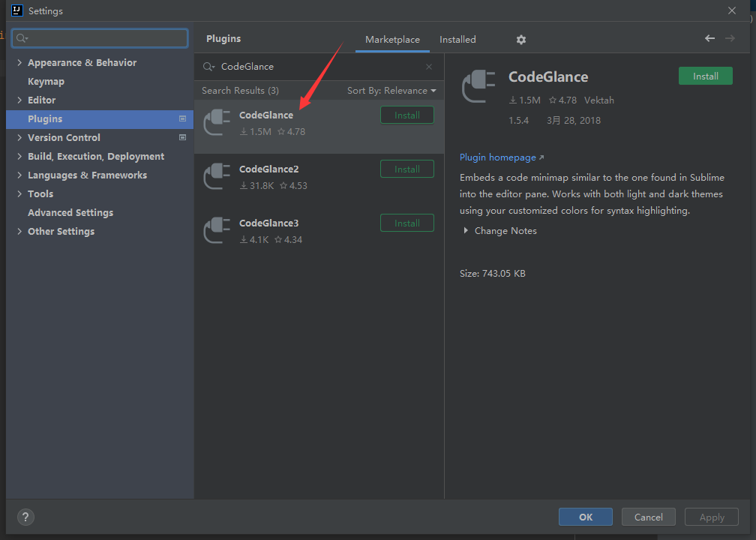
Task: Confirm with the OK button
Action: 585,517
